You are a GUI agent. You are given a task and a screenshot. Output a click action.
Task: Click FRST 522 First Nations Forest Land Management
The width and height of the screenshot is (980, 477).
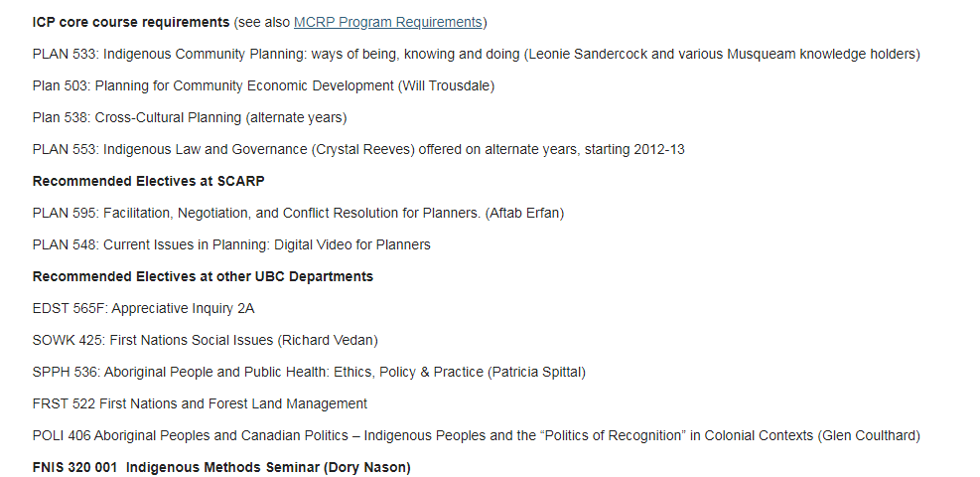click(x=200, y=404)
